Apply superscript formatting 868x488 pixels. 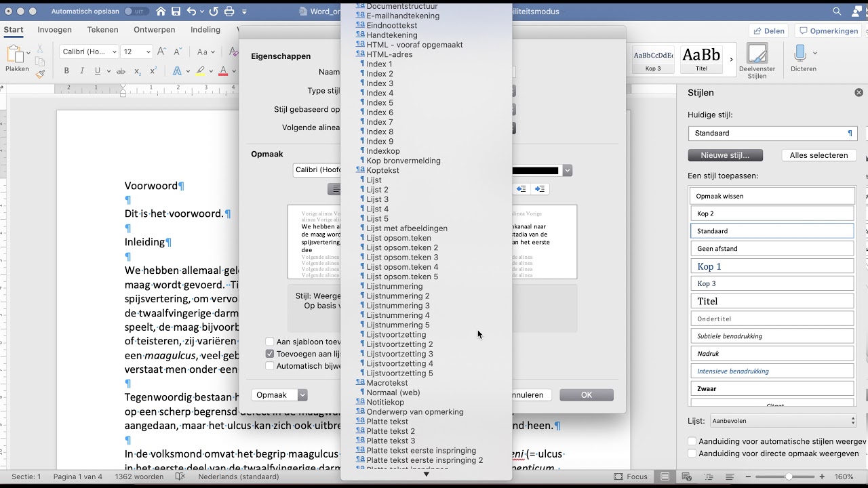153,71
